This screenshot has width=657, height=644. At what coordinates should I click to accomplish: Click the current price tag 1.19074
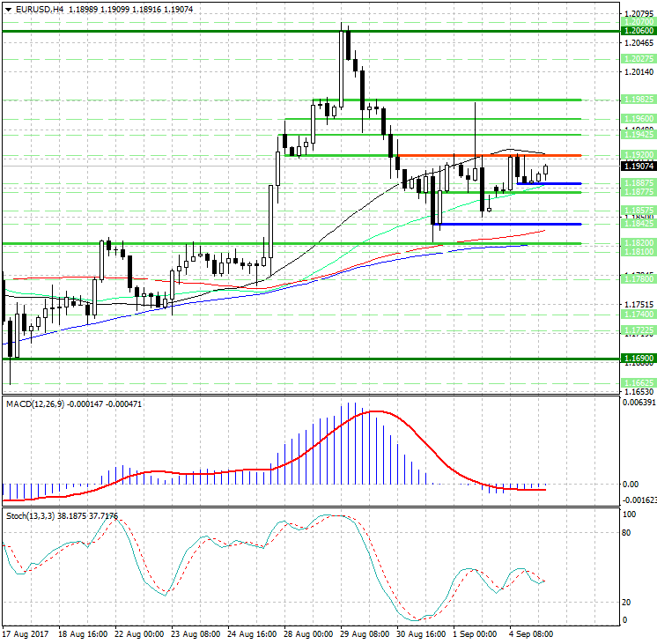point(638,166)
